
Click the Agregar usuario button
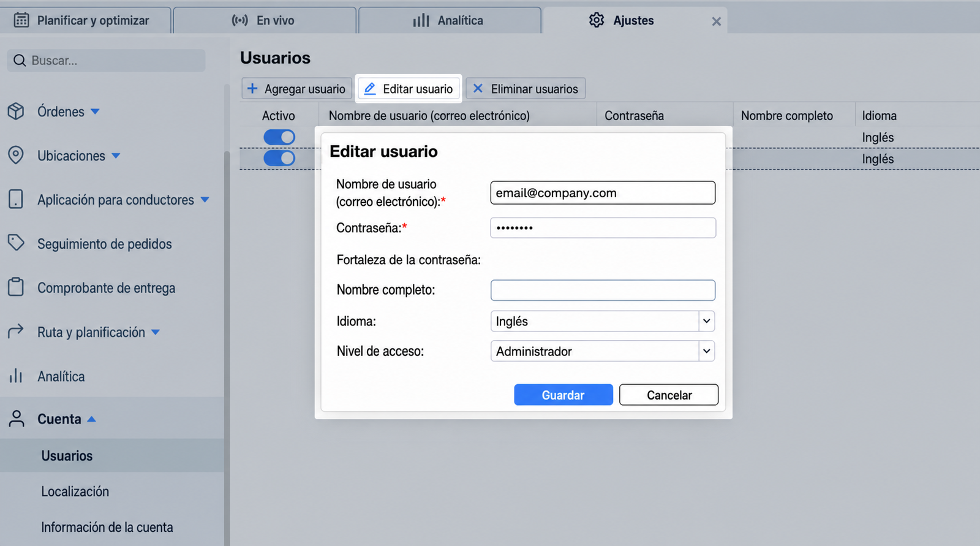297,88
